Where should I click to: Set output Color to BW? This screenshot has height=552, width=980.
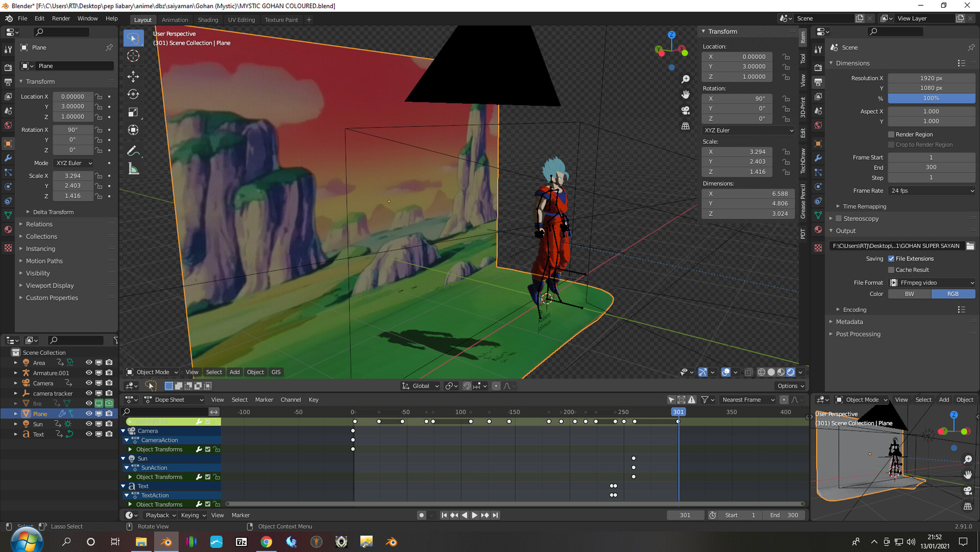pos(909,294)
